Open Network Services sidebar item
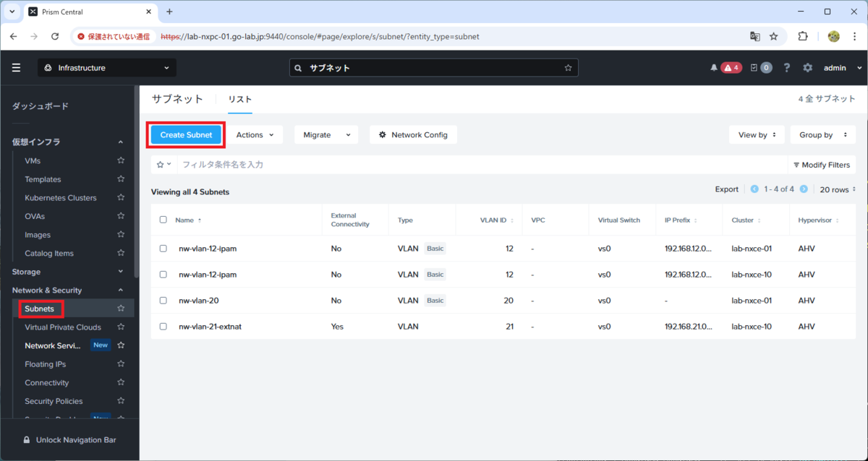This screenshot has width=868, height=461. click(53, 345)
